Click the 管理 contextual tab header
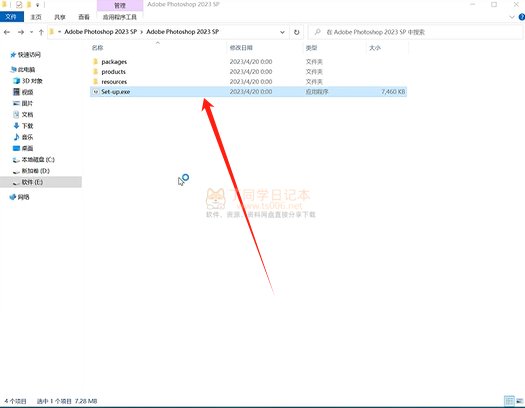Image resolution: width=525 pixels, height=408 pixels. [x=120, y=5]
